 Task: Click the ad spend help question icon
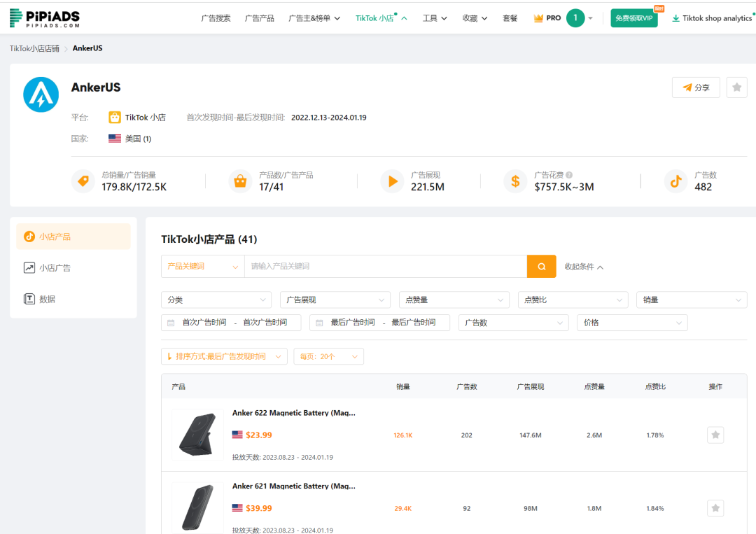569,175
